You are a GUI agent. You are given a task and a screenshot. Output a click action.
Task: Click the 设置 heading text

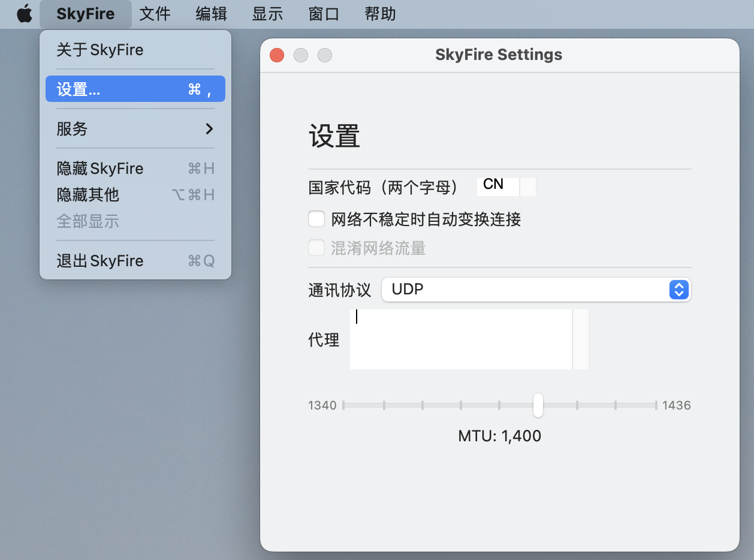(334, 137)
